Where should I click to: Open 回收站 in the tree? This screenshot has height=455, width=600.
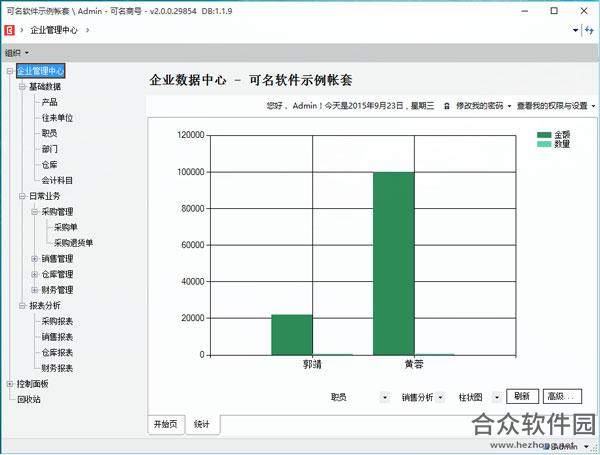tap(29, 400)
